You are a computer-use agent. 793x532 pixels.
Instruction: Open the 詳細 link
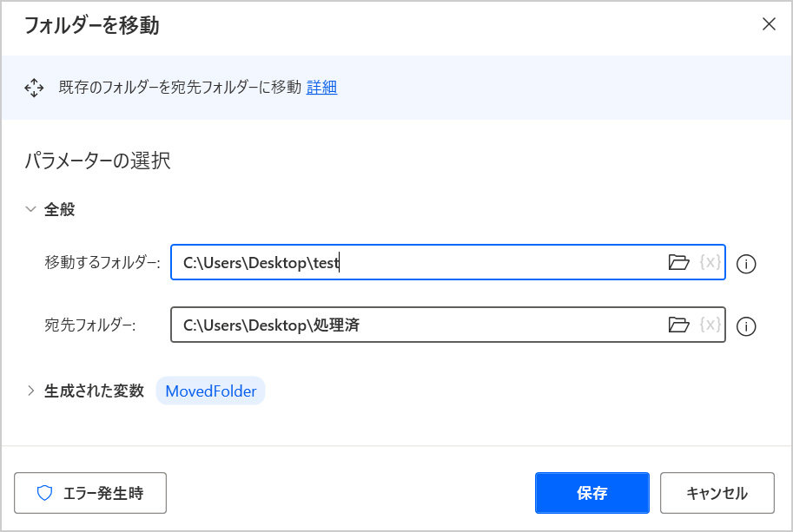[x=321, y=87]
